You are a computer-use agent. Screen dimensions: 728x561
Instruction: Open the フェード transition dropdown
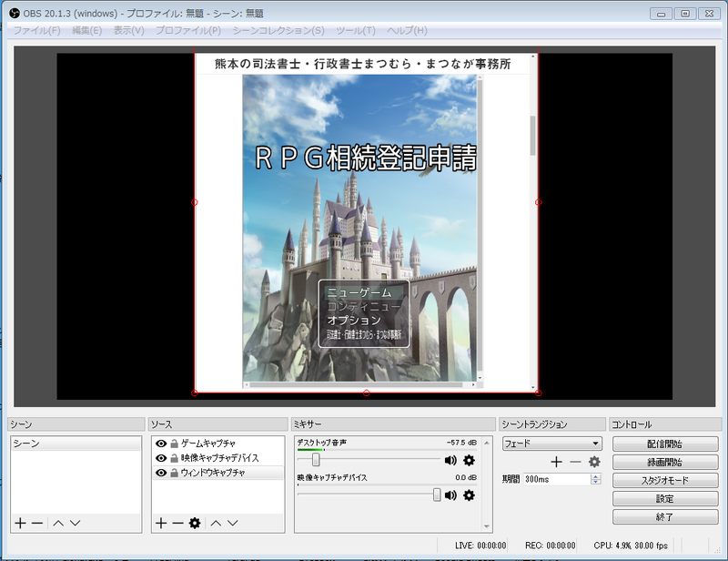pyautogui.click(x=552, y=444)
